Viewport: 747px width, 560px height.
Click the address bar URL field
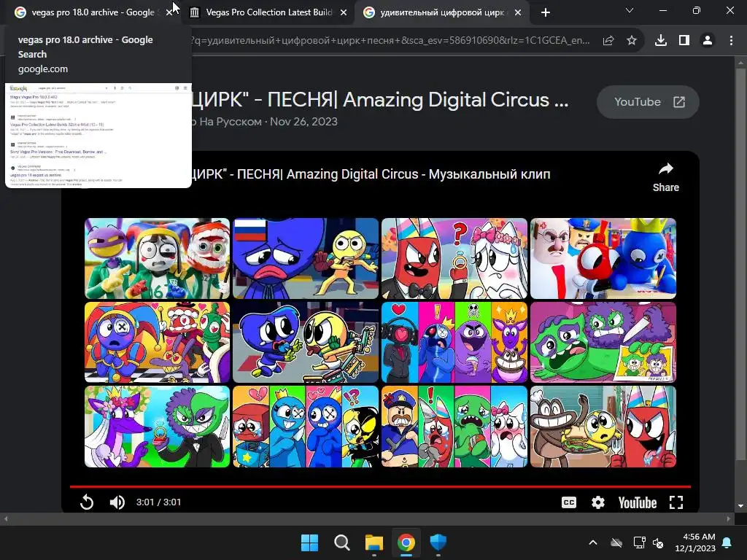(391, 41)
